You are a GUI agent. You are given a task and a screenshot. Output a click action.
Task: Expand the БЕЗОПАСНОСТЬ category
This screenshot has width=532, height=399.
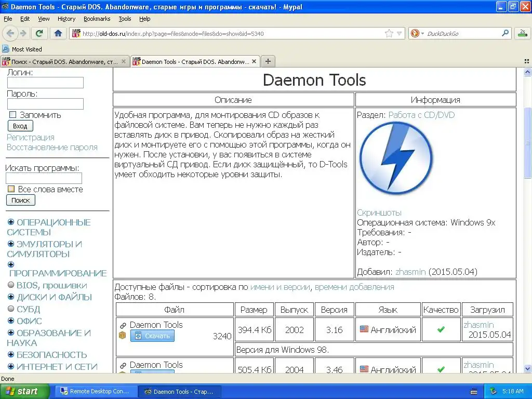coord(11,354)
